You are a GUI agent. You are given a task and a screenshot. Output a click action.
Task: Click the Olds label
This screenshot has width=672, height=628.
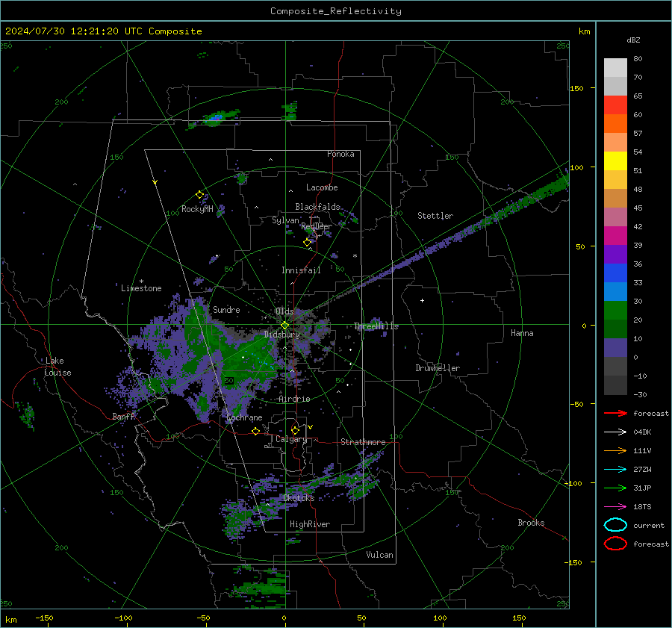284,311
